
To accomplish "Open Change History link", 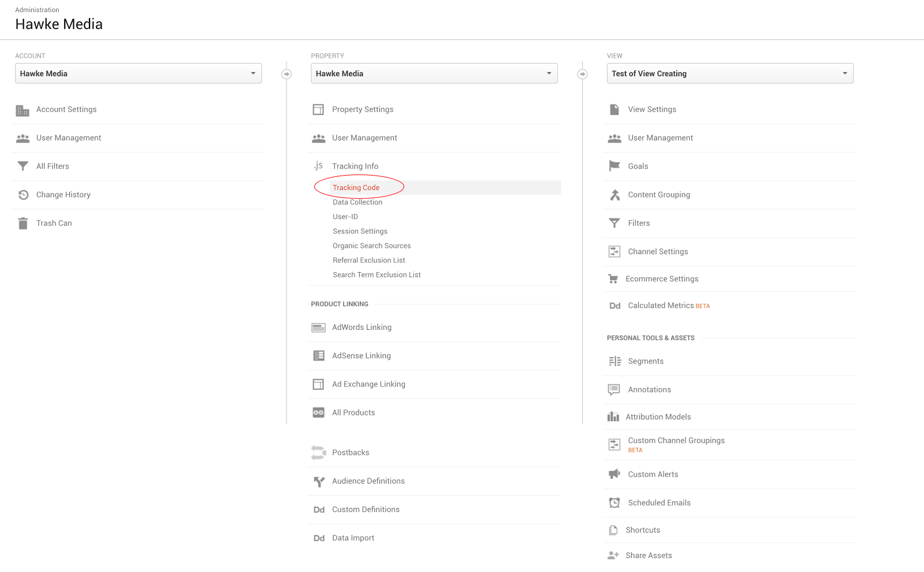I will pyautogui.click(x=64, y=195).
